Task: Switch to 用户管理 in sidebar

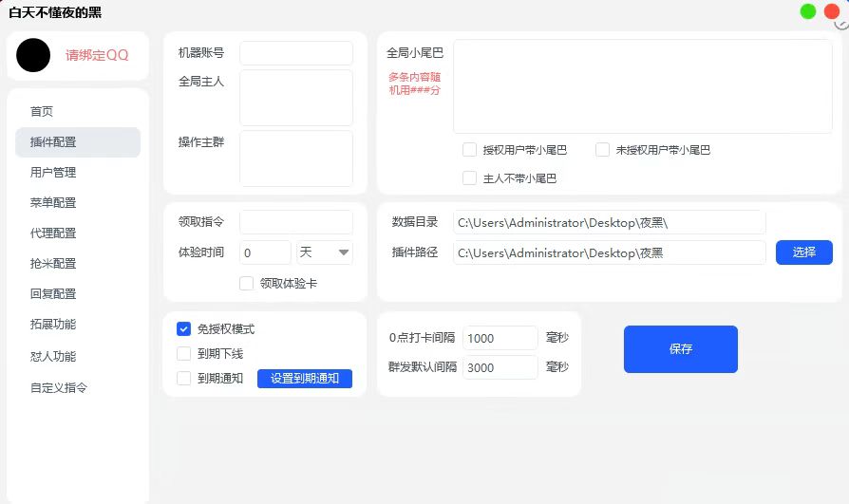Action: [53, 173]
